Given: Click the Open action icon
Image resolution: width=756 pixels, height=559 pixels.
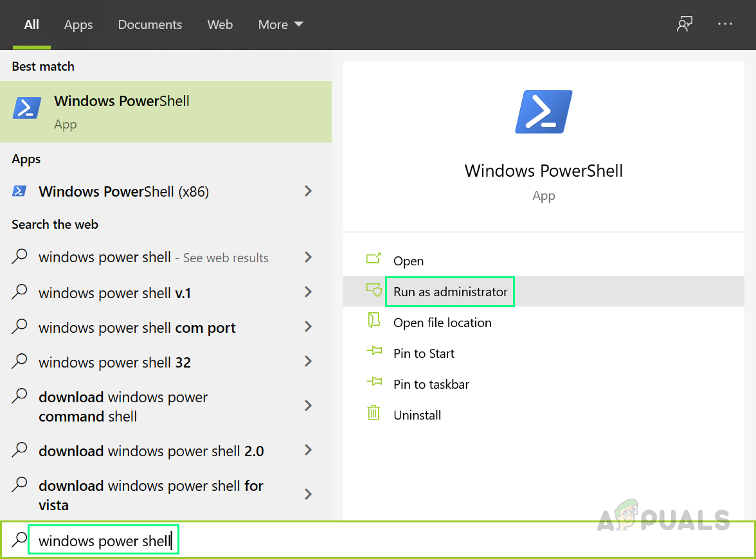Looking at the screenshot, I should coord(373,259).
